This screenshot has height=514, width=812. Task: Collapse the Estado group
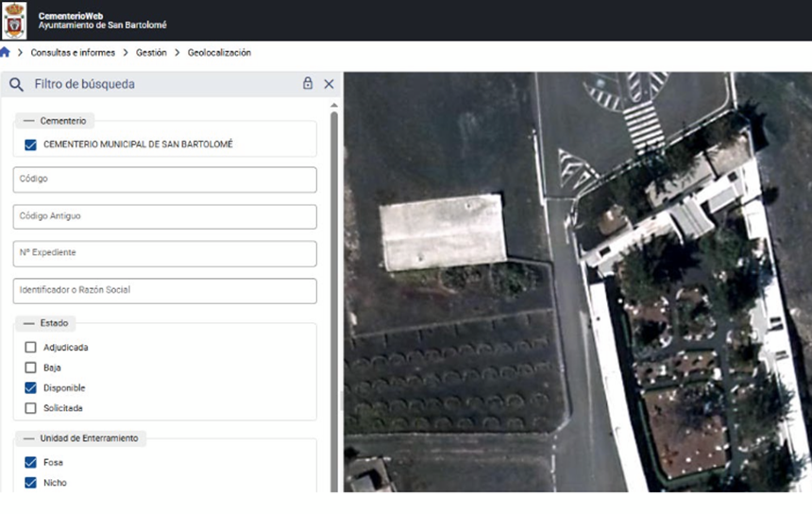click(28, 323)
